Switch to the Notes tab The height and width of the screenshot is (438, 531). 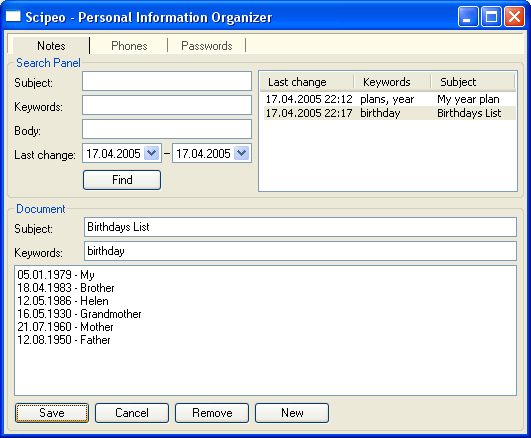[x=51, y=46]
